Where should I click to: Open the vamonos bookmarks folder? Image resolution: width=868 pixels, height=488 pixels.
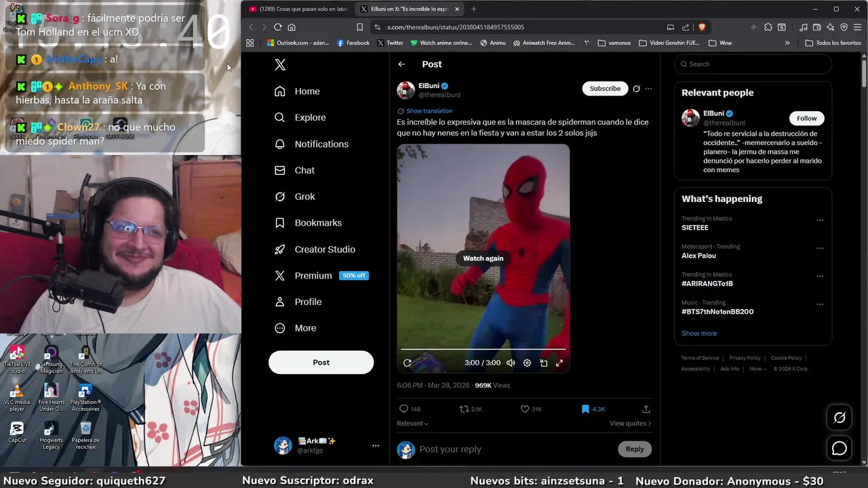(x=614, y=43)
